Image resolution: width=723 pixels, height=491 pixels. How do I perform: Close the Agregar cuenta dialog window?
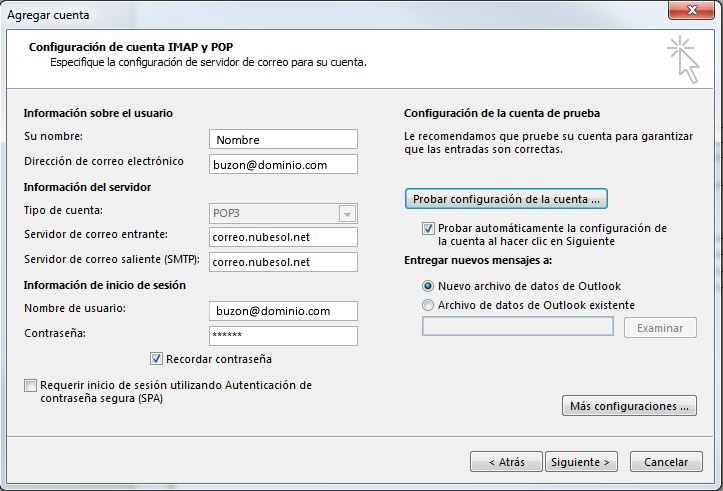pyautogui.click(x=691, y=10)
